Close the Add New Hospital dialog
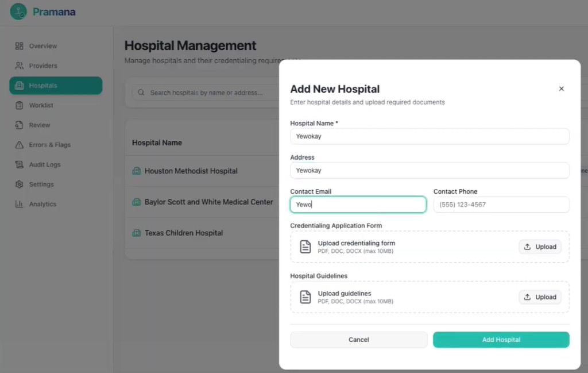 (561, 89)
